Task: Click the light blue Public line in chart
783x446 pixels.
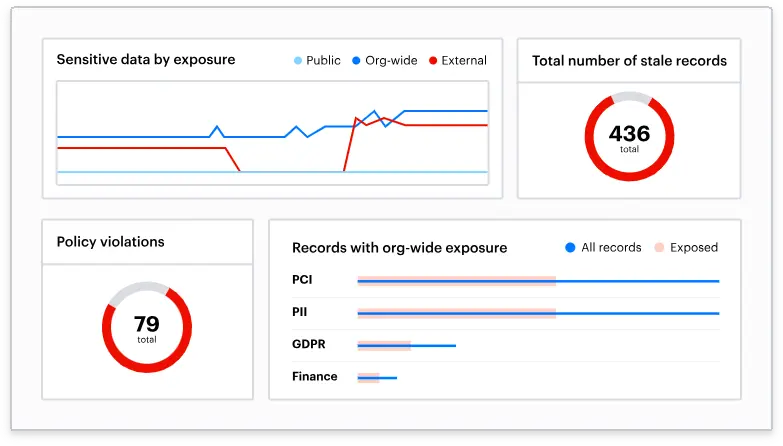Action: [150, 172]
